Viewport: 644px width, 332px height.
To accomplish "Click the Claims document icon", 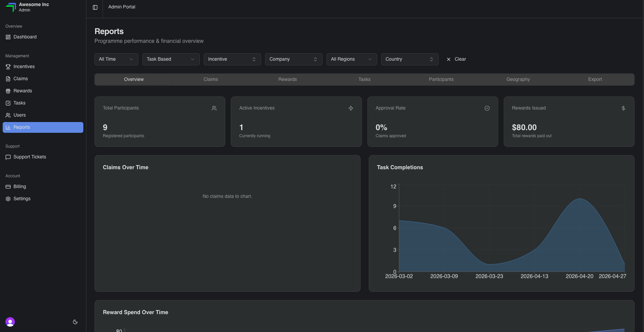I will (8, 79).
